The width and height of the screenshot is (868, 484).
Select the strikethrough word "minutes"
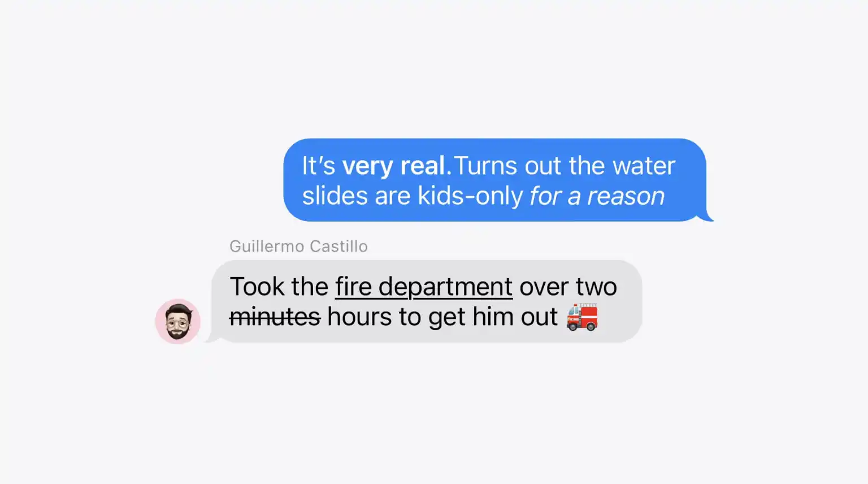[275, 317]
